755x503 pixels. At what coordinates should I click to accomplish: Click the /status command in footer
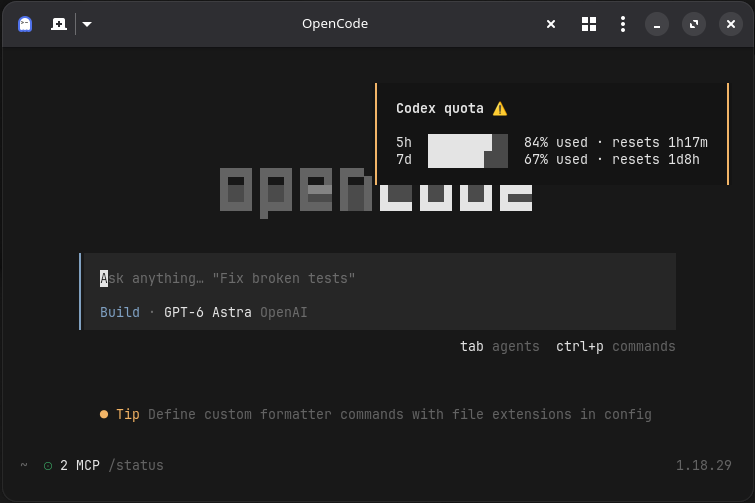tap(136, 465)
